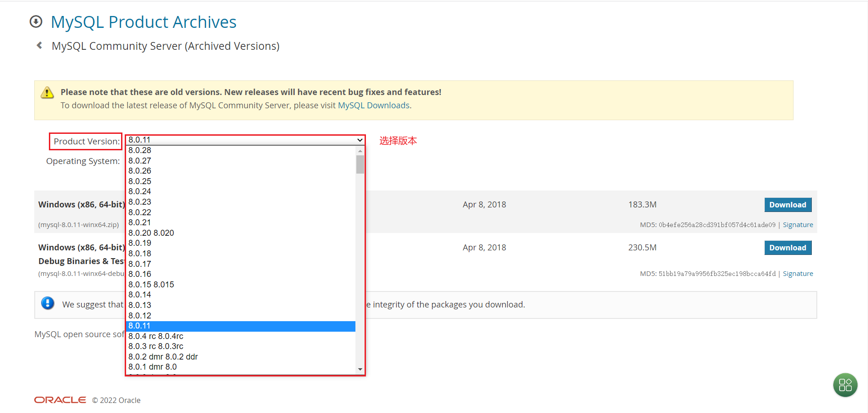The width and height of the screenshot is (868, 413).
Task: Open the MySQL Downloads link
Action: tap(373, 106)
